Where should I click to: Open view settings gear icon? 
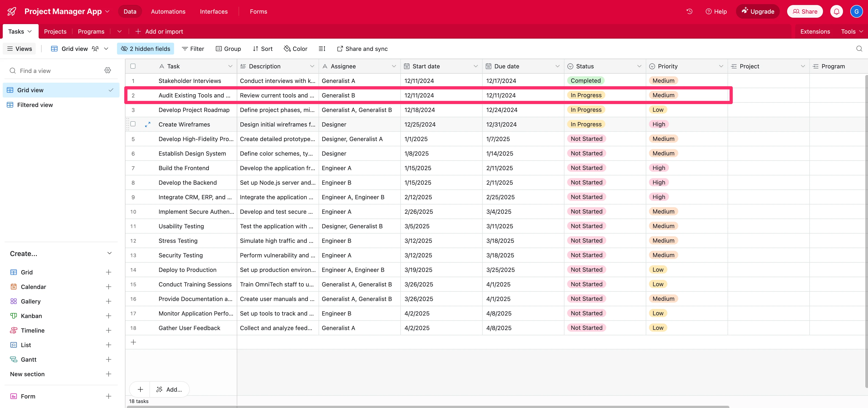107,70
